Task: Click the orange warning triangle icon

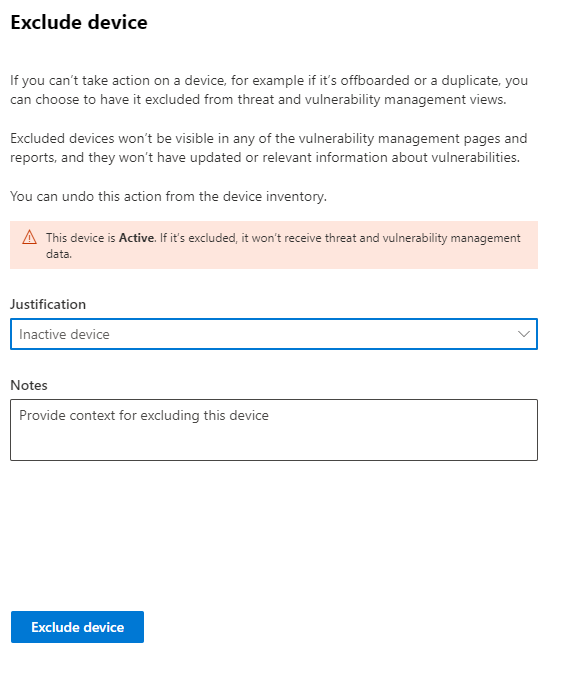Action: pyautogui.click(x=29, y=237)
